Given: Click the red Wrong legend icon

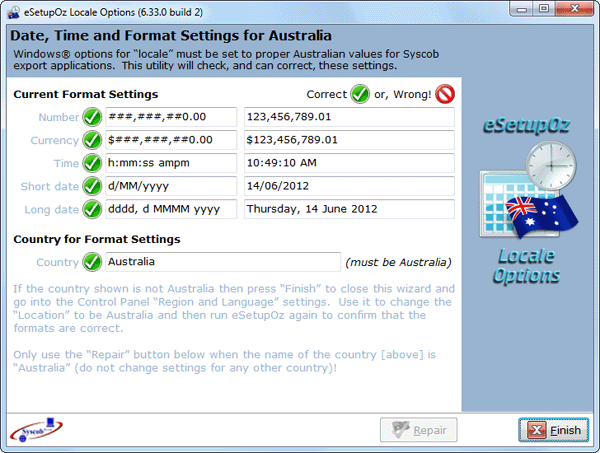Looking at the screenshot, I should click(445, 94).
